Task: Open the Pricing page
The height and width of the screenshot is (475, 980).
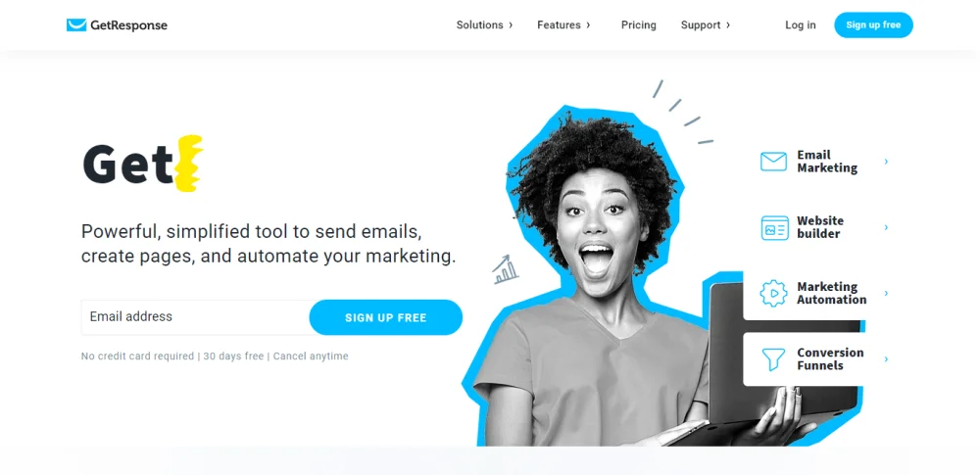Action: coord(639,25)
